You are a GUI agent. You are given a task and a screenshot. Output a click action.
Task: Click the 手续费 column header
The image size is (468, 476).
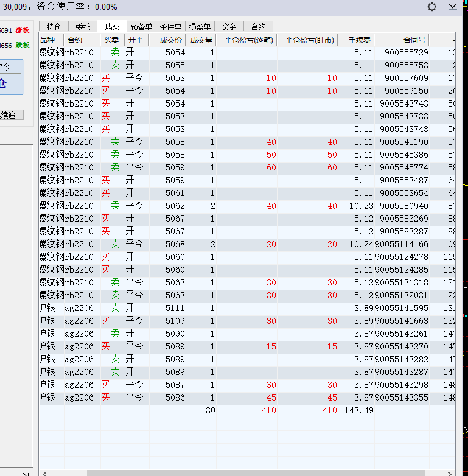coord(356,40)
